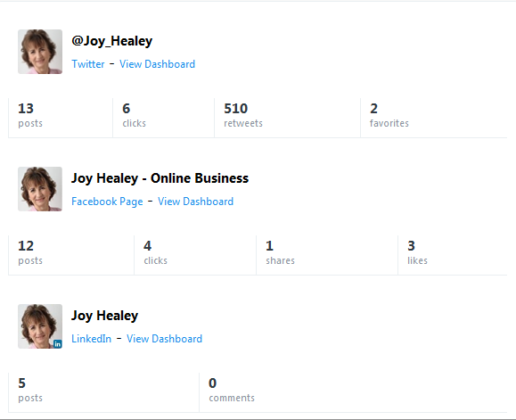Image resolution: width=516 pixels, height=420 pixels.
Task: Open the LinkedIn link under Joy Healey
Action: click(91, 338)
